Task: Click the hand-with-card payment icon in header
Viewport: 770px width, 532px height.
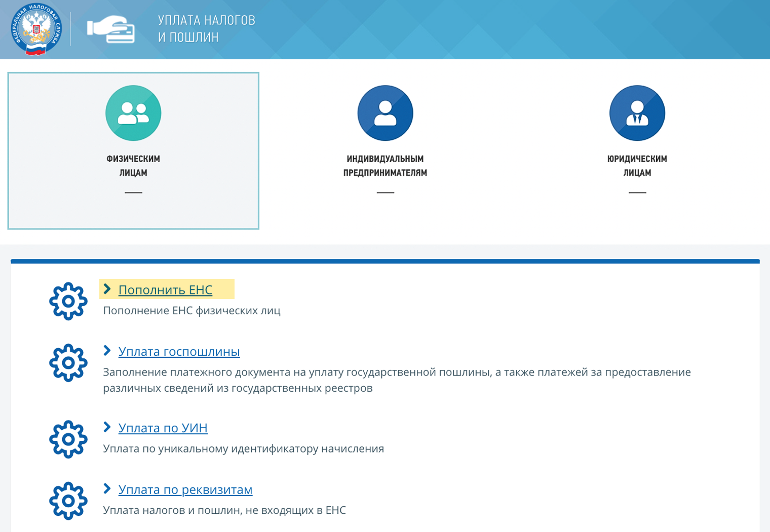Action: 110,29
